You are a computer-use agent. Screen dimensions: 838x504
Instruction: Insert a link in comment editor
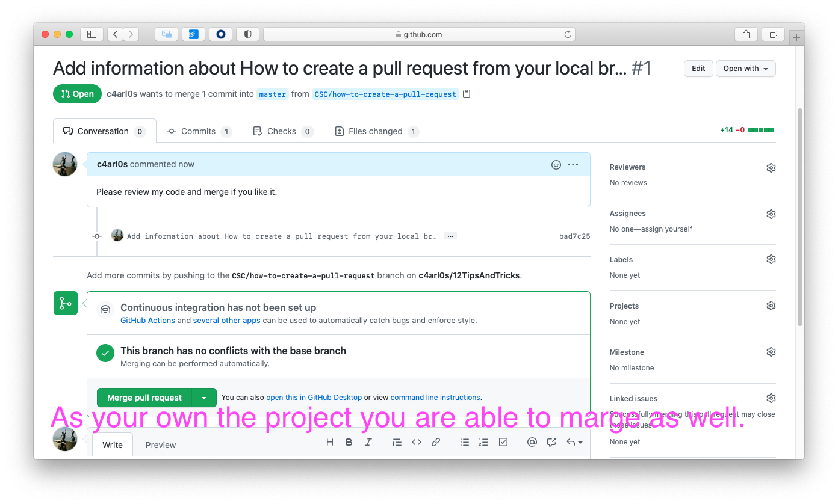point(436,442)
